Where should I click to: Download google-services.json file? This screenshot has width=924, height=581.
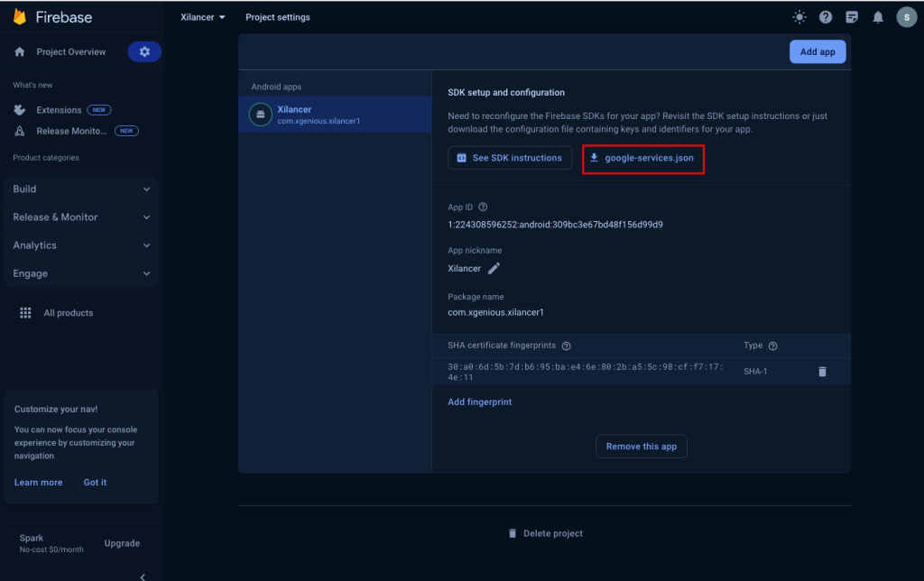(x=642, y=158)
